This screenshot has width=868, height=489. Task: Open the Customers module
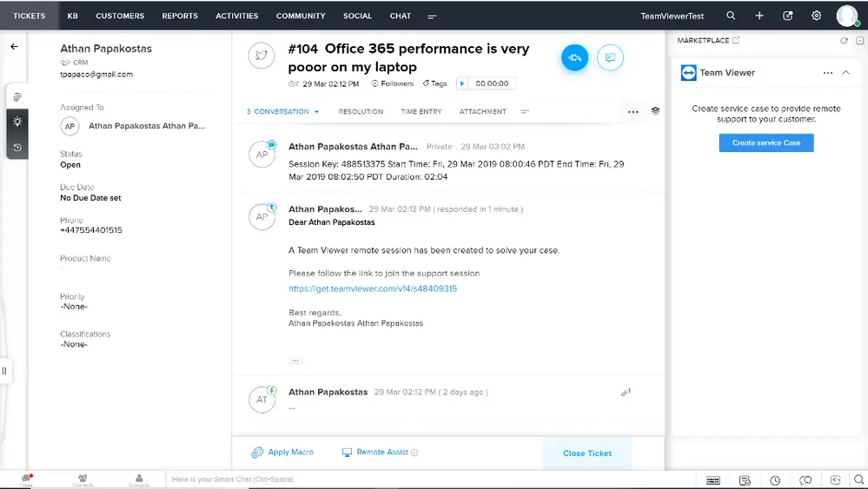tap(120, 16)
